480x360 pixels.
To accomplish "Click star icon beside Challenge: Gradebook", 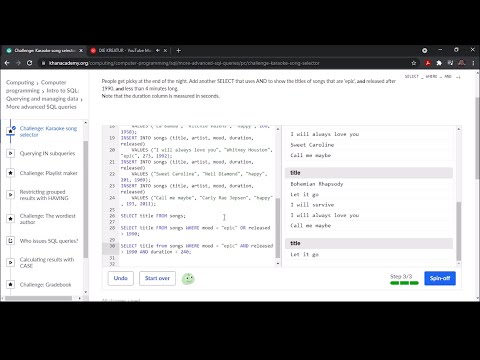I will 11,284.
